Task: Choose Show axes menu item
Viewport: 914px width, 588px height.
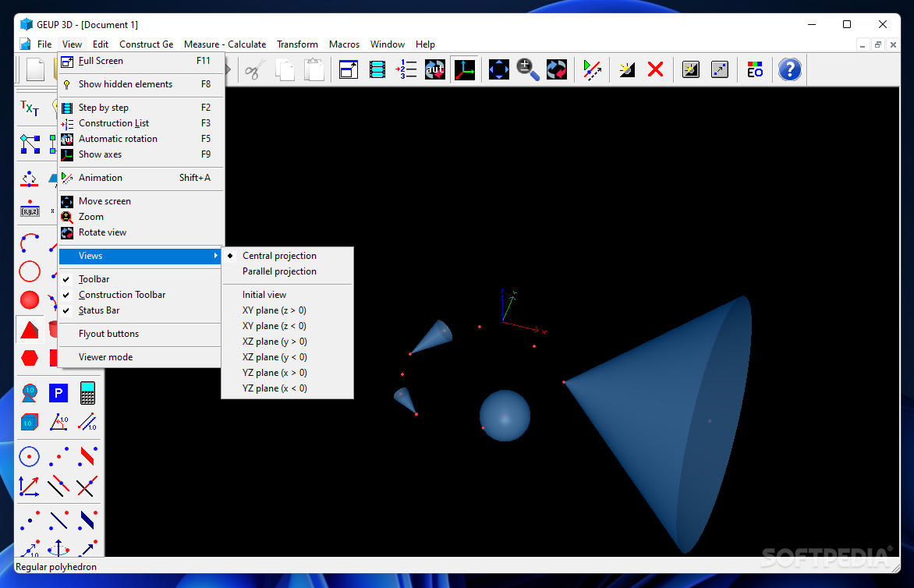Action: [140, 154]
